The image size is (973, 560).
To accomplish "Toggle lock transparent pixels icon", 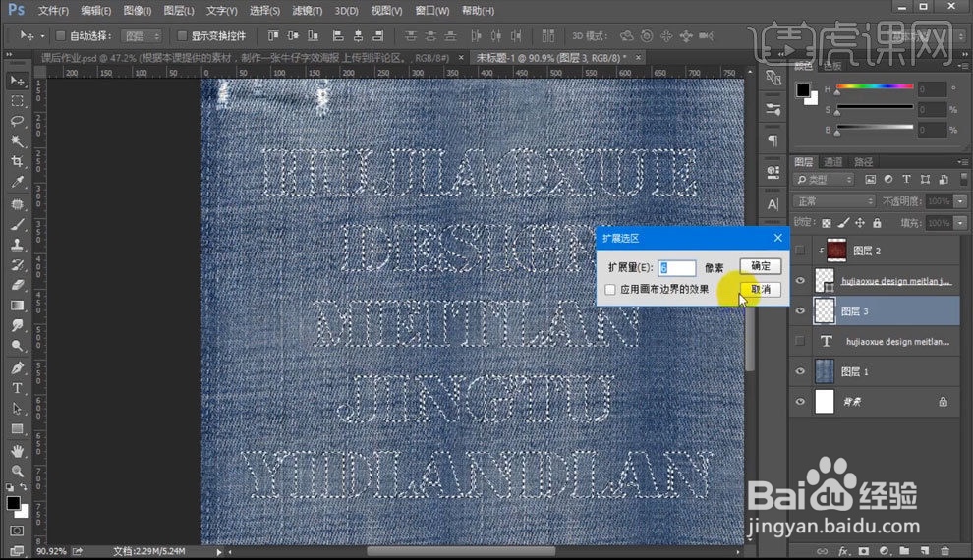I will point(826,223).
